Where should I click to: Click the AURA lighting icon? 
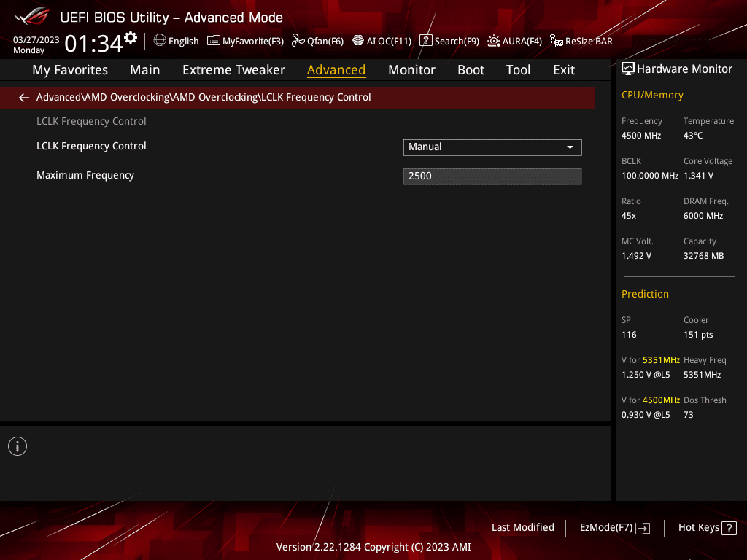[x=494, y=41]
